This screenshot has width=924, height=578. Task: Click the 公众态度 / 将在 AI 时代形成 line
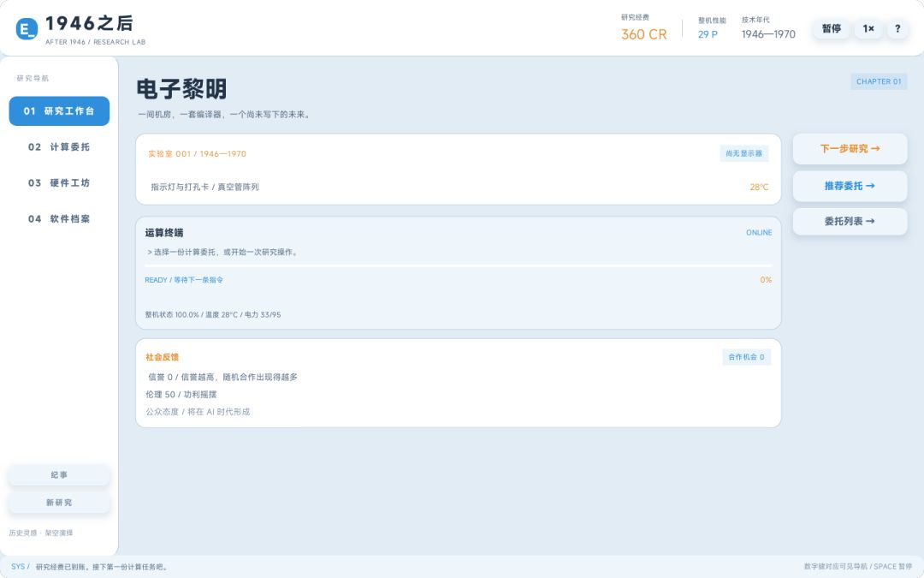[x=198, y=412]
